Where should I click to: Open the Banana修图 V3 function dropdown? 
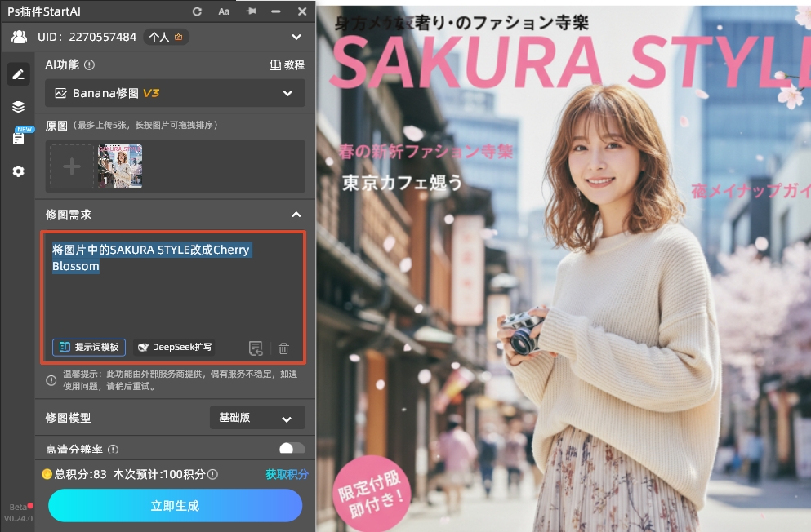pos(175,93)
